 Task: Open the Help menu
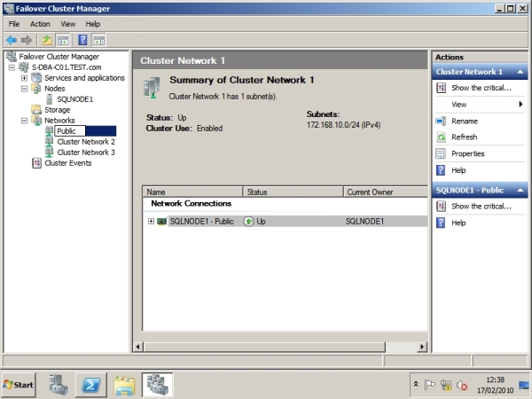[92, 24]
